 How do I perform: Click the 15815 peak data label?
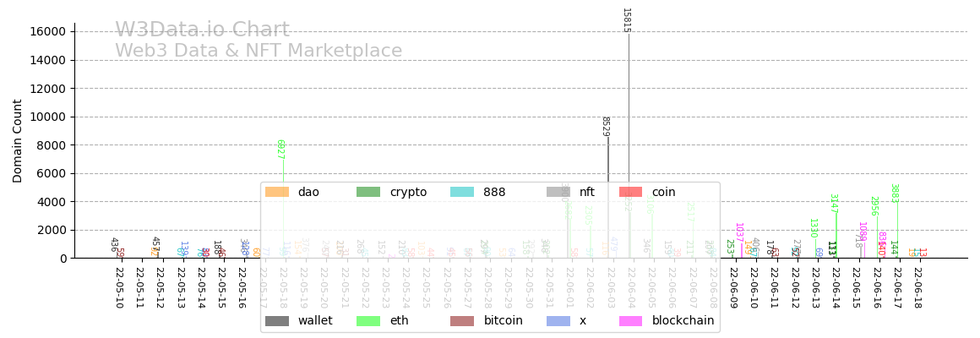point(626,20)
